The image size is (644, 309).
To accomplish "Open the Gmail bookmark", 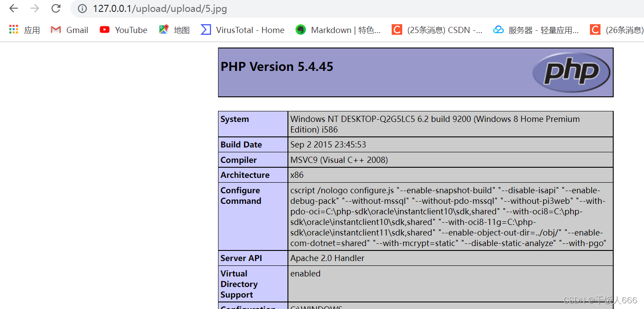I will coord(69,30).
